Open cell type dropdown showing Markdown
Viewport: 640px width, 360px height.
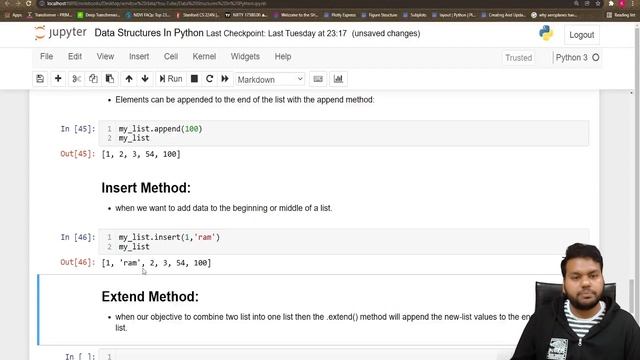270,79
